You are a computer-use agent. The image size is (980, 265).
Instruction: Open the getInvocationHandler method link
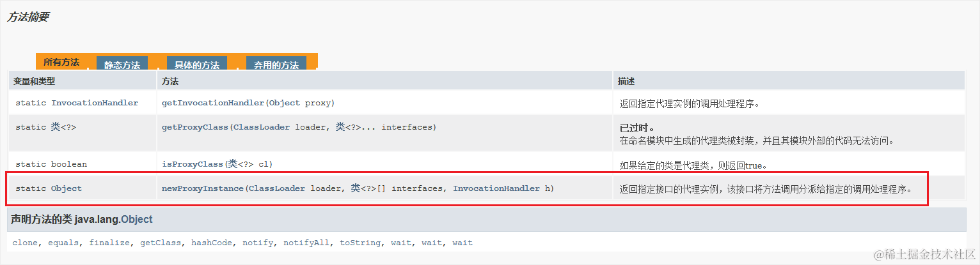pos(212,103)
